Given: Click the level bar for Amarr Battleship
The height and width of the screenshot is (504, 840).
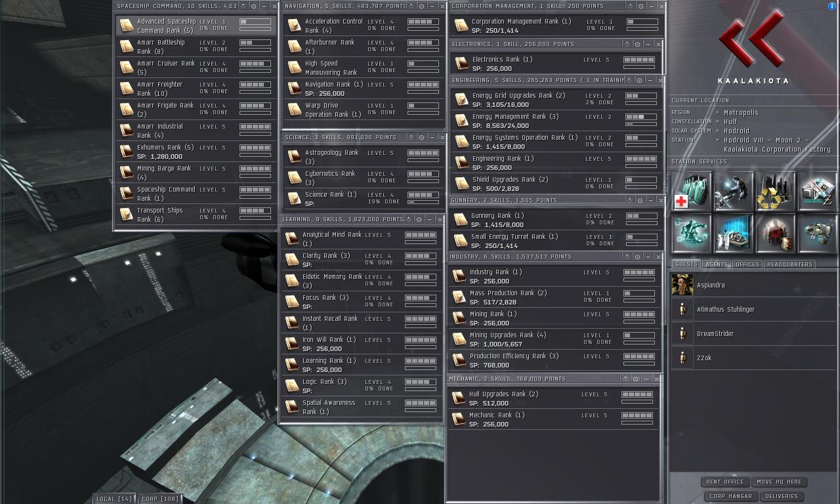Looking at the screenshot, I should [x=255, y=43].
